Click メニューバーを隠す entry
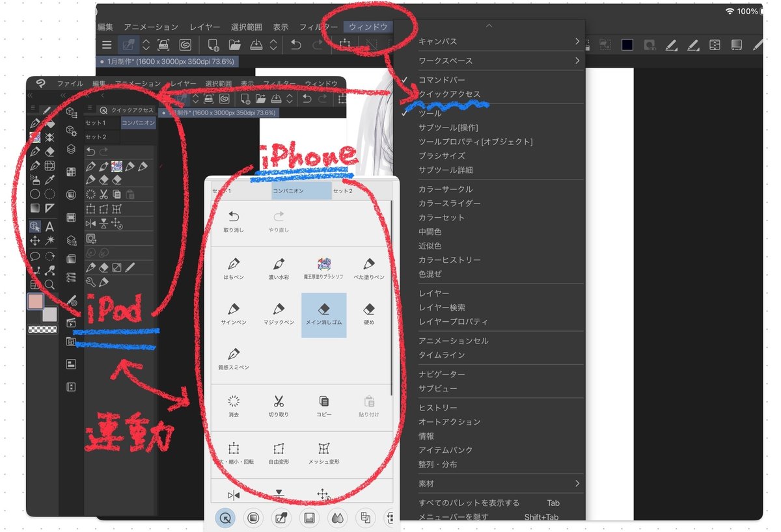This screenshot has width=781, height=532. (x=453, y=517)
